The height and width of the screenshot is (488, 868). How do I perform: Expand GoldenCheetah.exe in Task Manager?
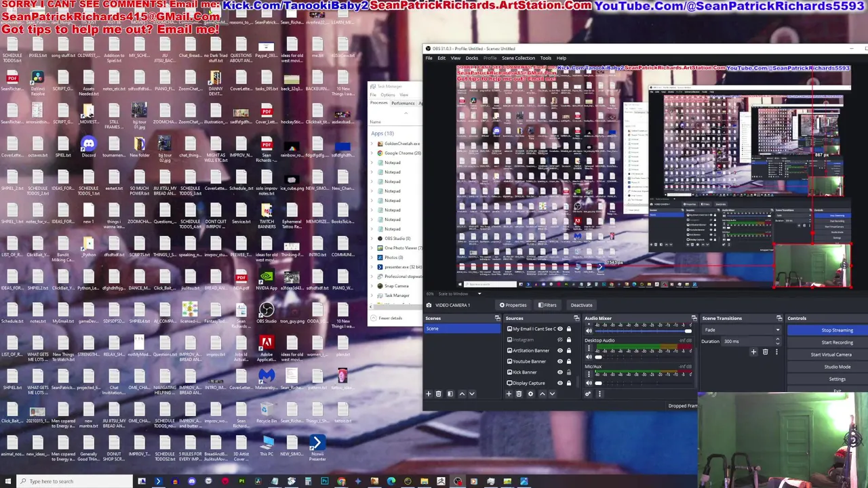click(373, 144)
